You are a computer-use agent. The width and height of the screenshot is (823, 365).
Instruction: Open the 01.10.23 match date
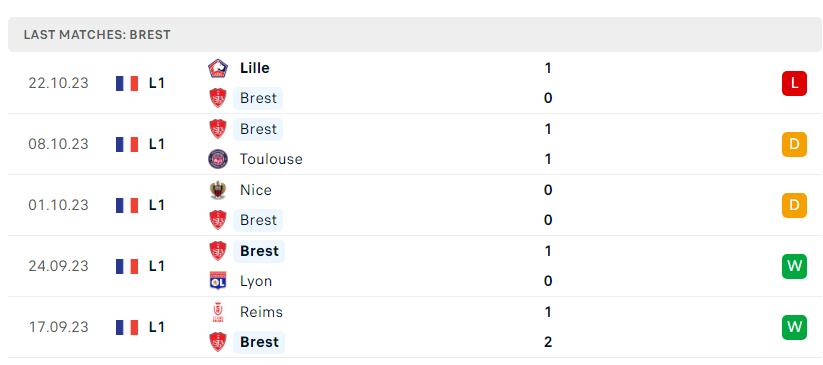click(x=59, y=205)
